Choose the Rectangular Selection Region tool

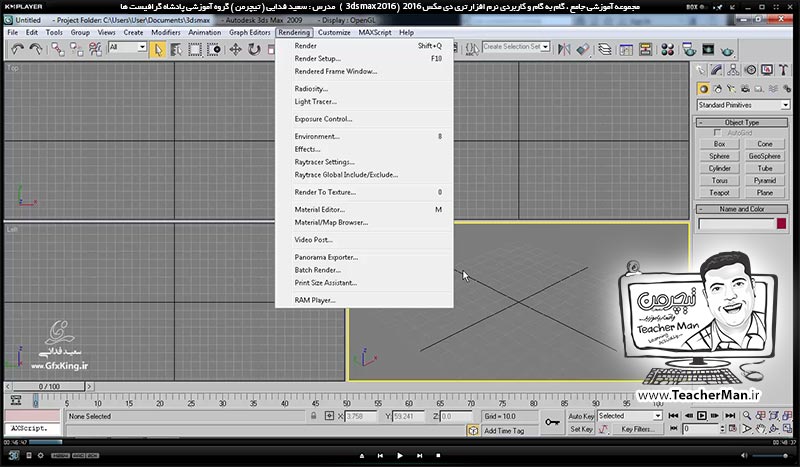(195, 50)
